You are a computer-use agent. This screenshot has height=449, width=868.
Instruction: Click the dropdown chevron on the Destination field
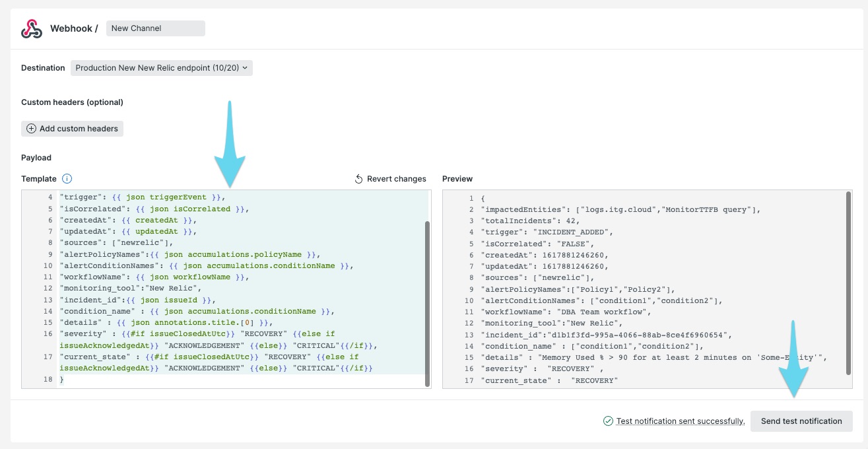click(x=244, y=67)
